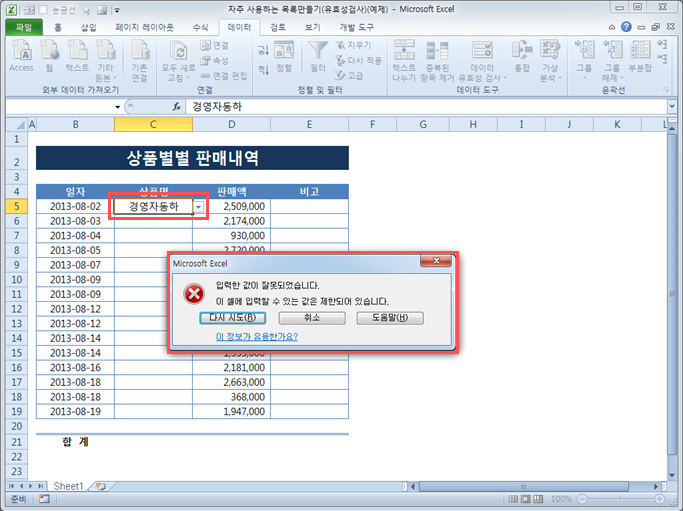The height and width of the screenshot is (511, 683).
Task: Click Edit Links (연결 편집)
Action: point(224,76)
